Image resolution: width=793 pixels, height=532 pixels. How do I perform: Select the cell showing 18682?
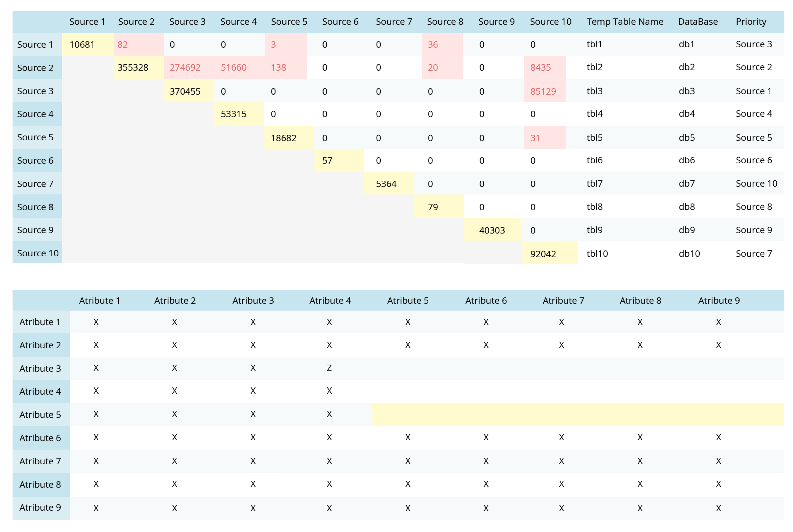tap(289, 138)
